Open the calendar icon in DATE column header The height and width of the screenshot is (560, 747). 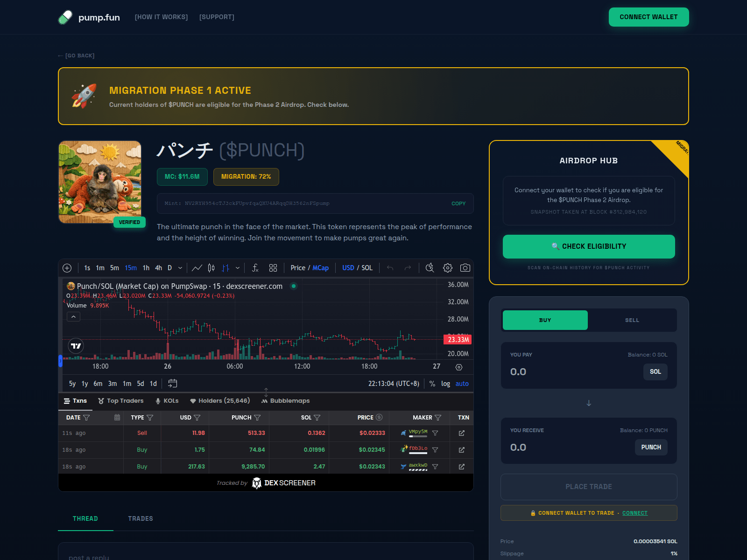pyautogui.click(x=117, y=417)
